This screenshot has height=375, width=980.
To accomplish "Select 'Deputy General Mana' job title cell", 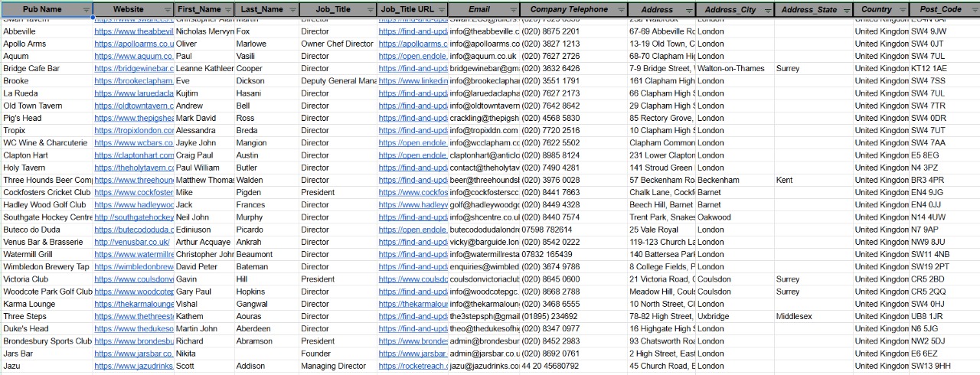I will (x=338, y=80).
